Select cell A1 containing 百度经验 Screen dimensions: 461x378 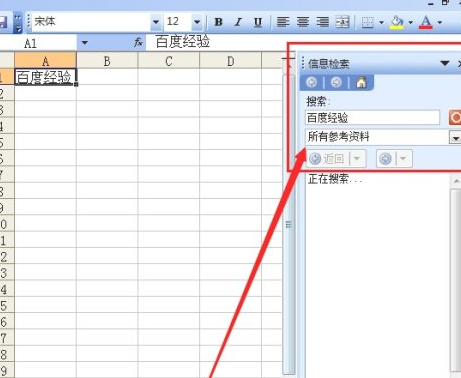(45, 77)
